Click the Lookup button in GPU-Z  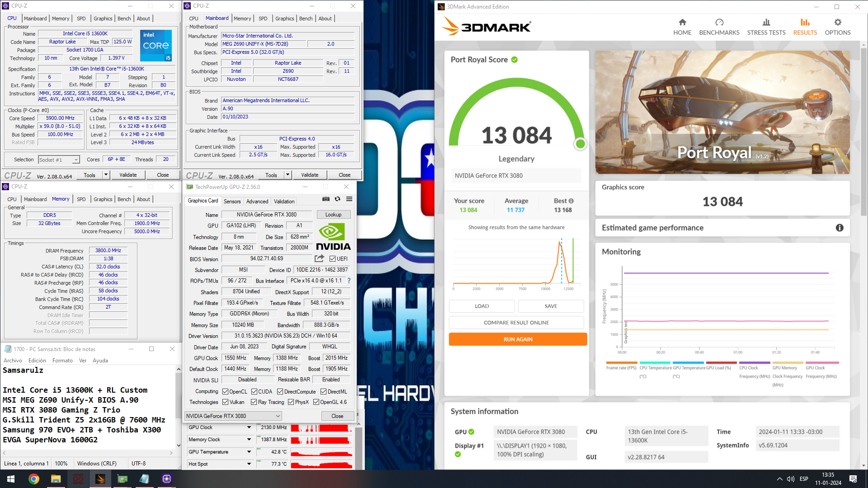[x=333, y=215]
